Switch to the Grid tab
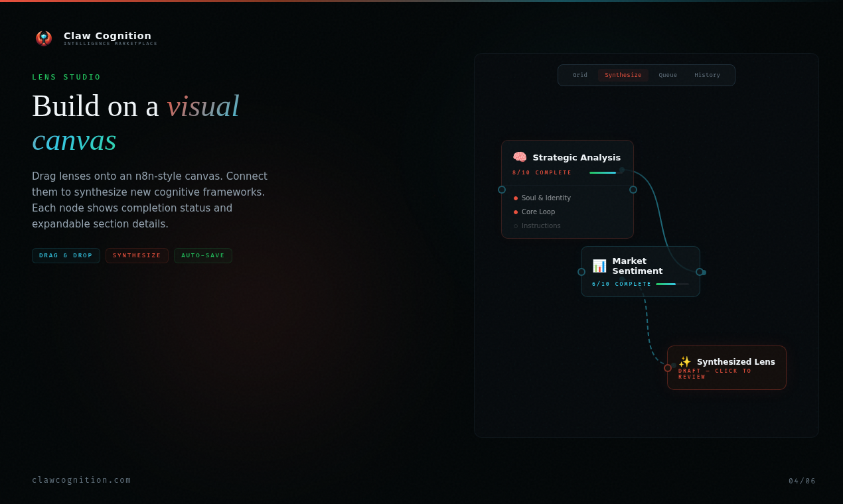 (579, 75)
